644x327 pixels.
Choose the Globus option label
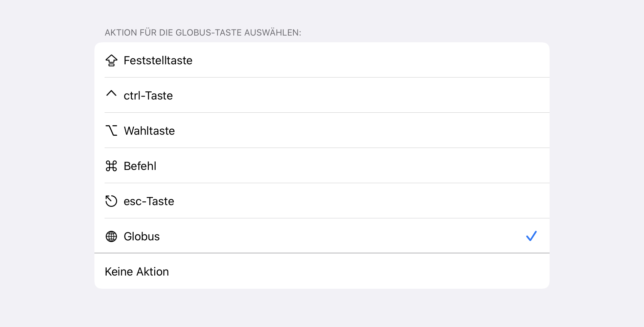(x=141, y=236)
